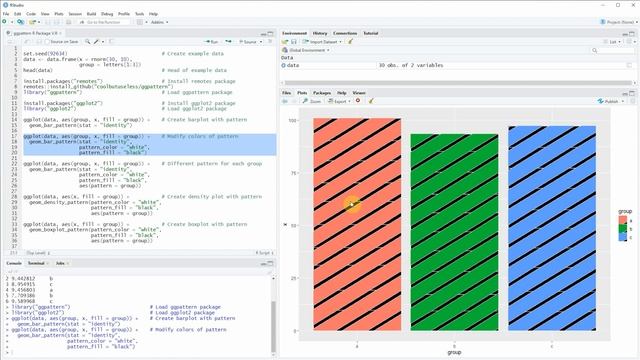640x360 pixels.
Task: Expand the Source button dropdown arrow
Action: [261, 42]
